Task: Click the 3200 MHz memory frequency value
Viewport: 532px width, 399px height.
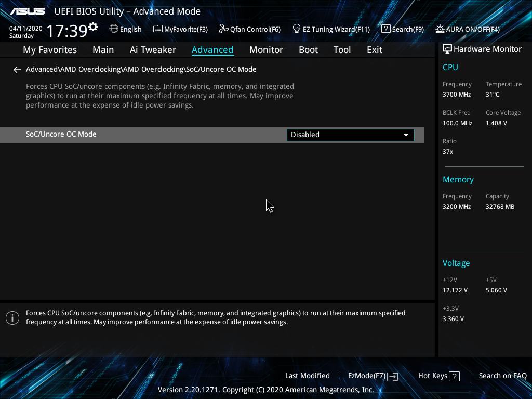Action: click(x=456, y=207)
